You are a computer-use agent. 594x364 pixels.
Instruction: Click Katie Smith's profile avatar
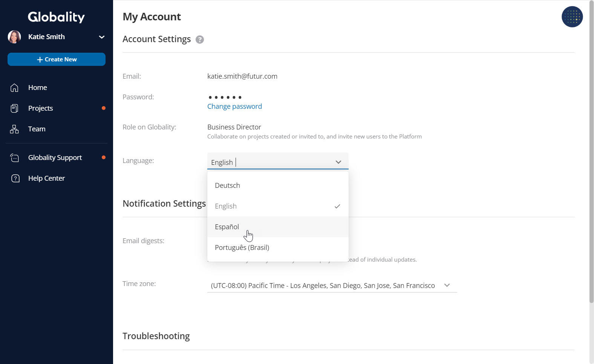coord(14,37)
